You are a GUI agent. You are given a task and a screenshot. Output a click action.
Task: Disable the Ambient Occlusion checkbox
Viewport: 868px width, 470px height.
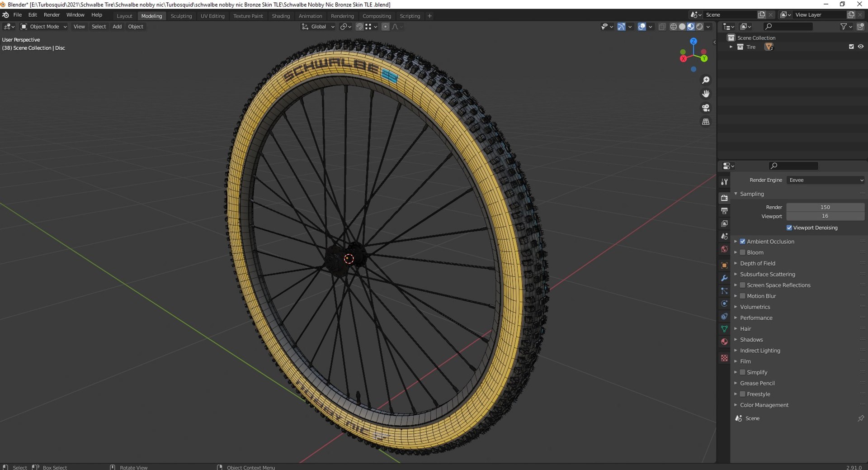point(742,242)
